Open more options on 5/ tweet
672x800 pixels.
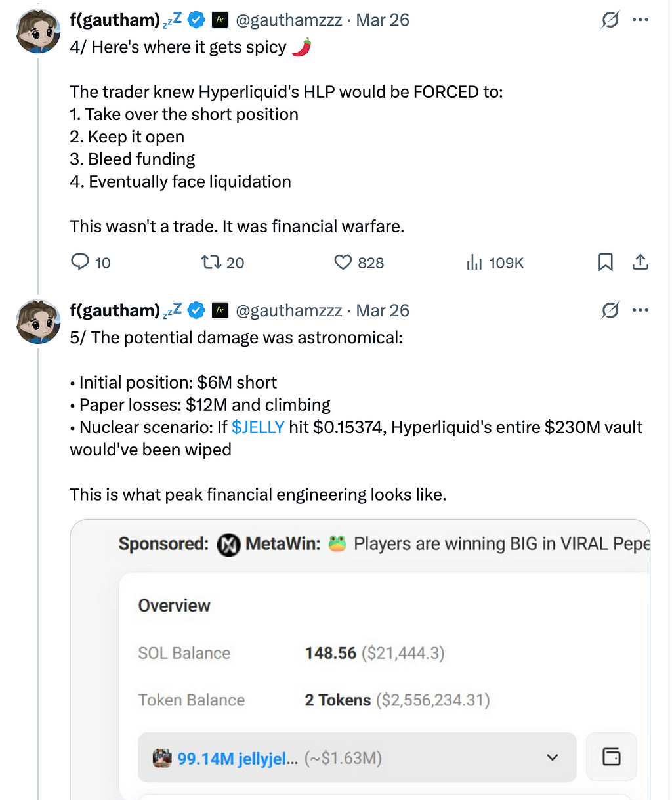(x=640, y=310)
